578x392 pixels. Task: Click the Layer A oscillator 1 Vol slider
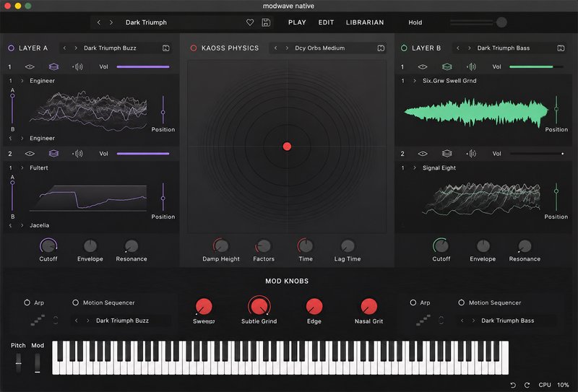pyautogui.click(x=143, y=66)
